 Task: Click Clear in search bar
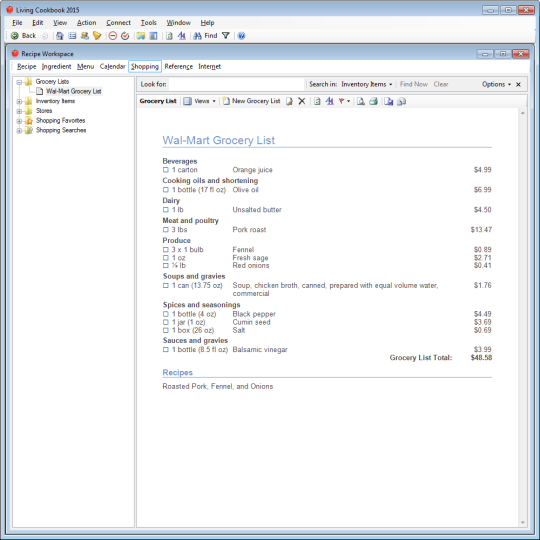[441, 84]
